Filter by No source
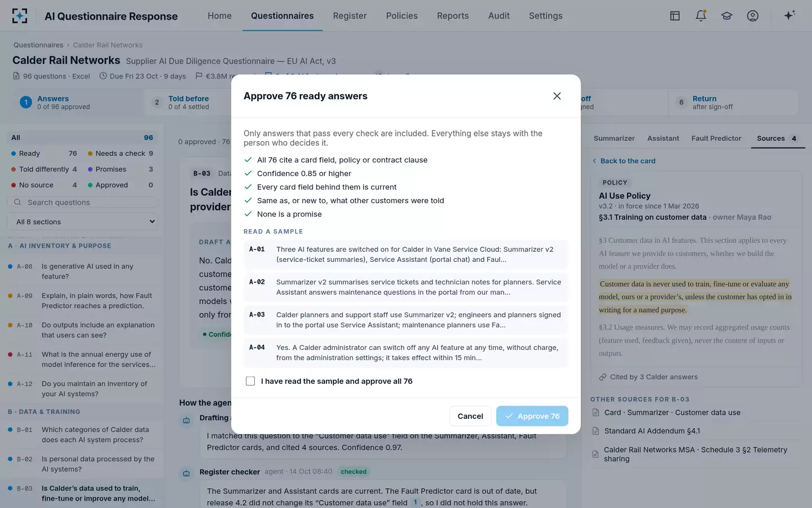 point(44,185)
